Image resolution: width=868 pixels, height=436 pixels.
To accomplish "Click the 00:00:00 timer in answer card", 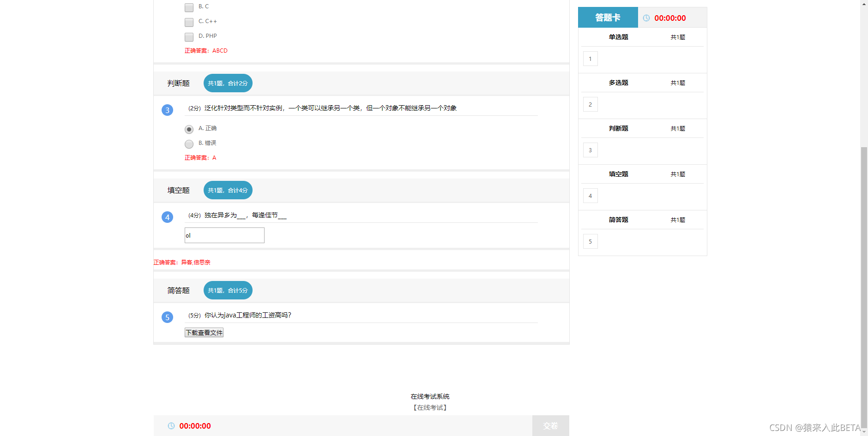I will 670,18.
